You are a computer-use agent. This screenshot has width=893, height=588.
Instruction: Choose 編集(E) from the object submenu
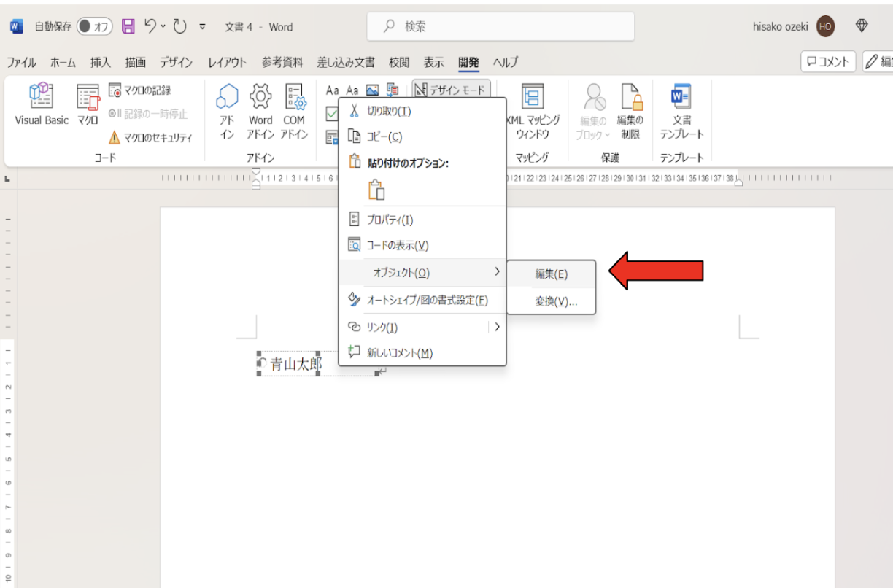[x=551, y=274]
